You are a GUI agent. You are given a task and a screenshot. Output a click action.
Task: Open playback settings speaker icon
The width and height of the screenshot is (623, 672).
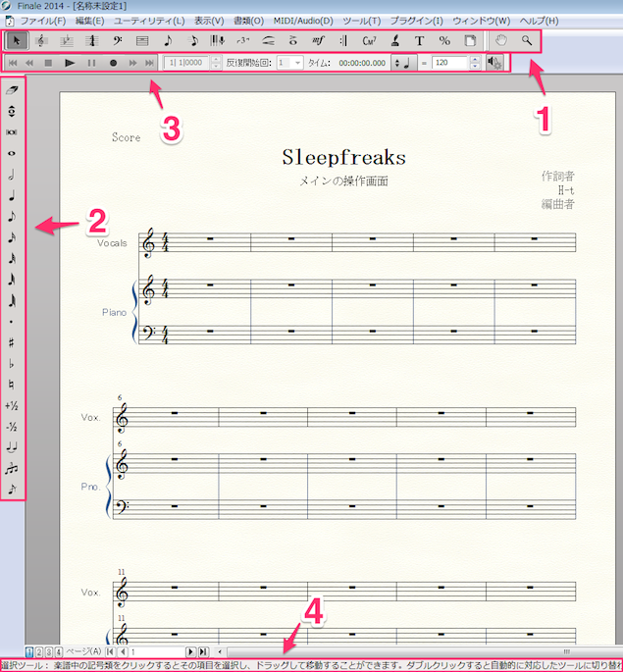(494, 63)
